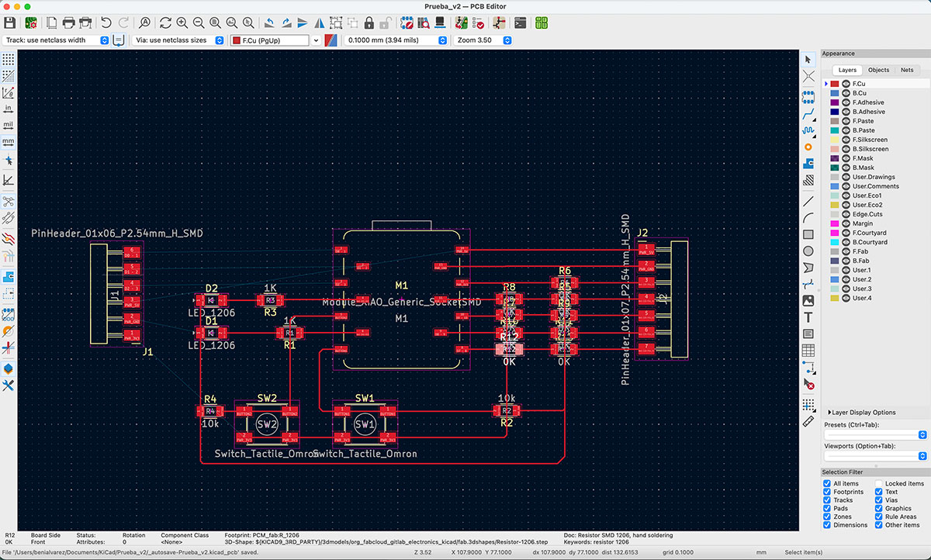The width and height of the screenshot is (931, 560).
Task: Switch to the Objects tab
Action: point(878,69)
